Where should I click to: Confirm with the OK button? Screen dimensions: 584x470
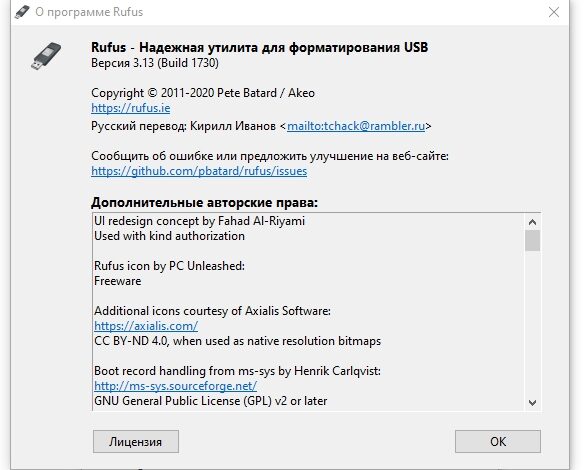498,442
